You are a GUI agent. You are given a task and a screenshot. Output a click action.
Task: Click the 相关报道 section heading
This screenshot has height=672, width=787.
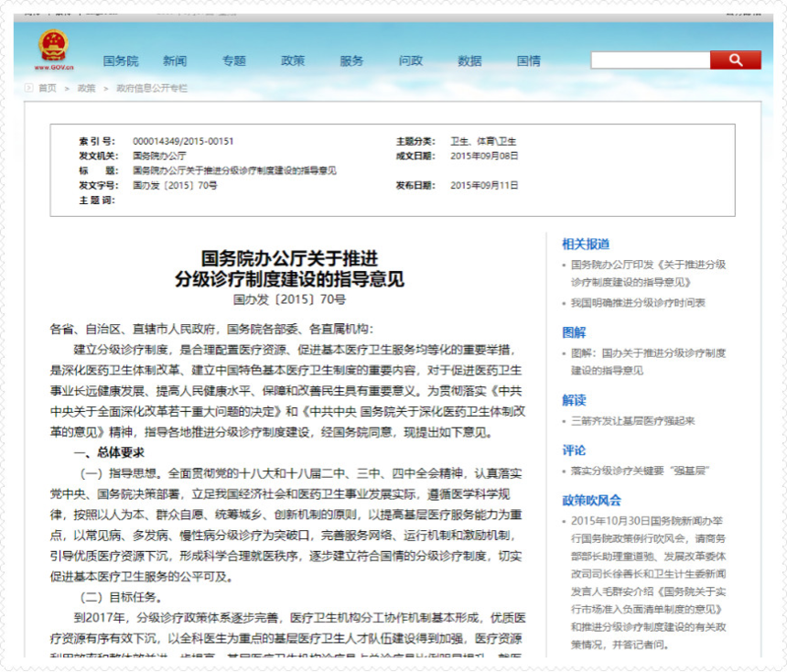coord(586,244)
